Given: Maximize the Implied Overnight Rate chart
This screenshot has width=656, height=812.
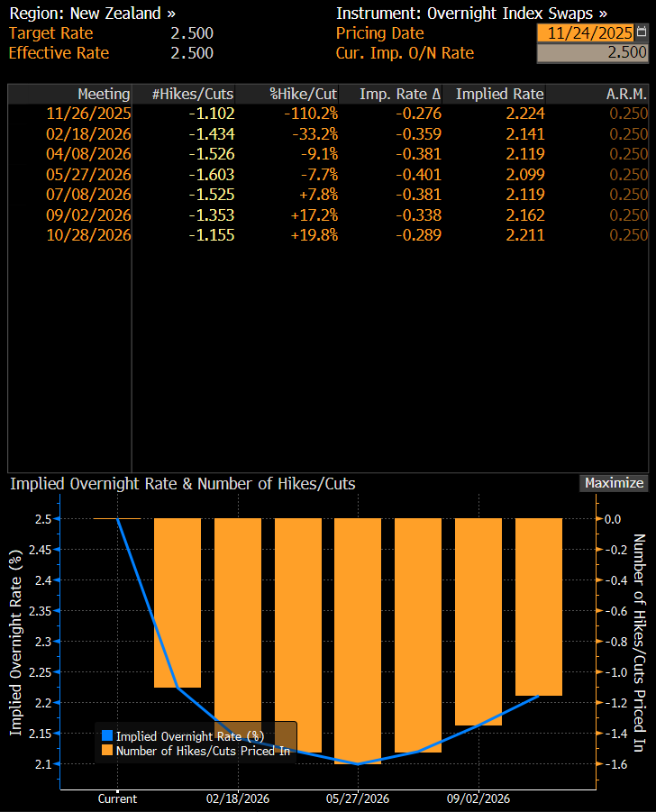Looking at the screenshot, I should tap(615, 483).
